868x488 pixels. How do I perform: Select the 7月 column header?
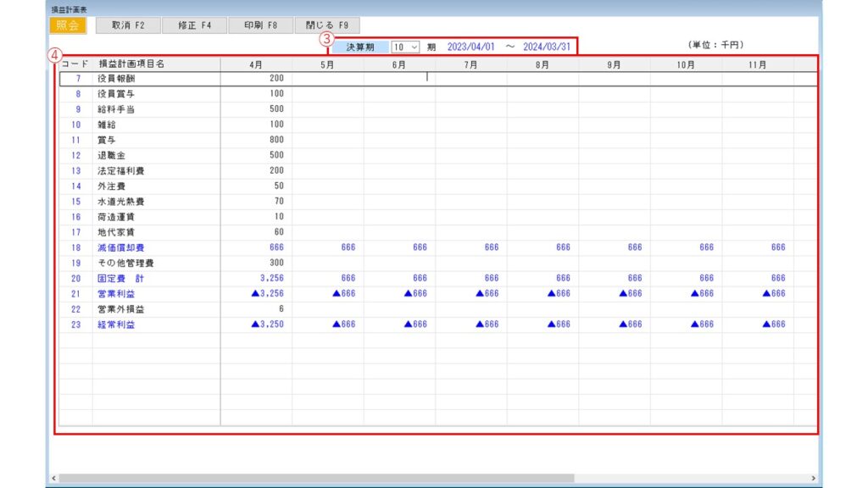click(x=470, y=64)
